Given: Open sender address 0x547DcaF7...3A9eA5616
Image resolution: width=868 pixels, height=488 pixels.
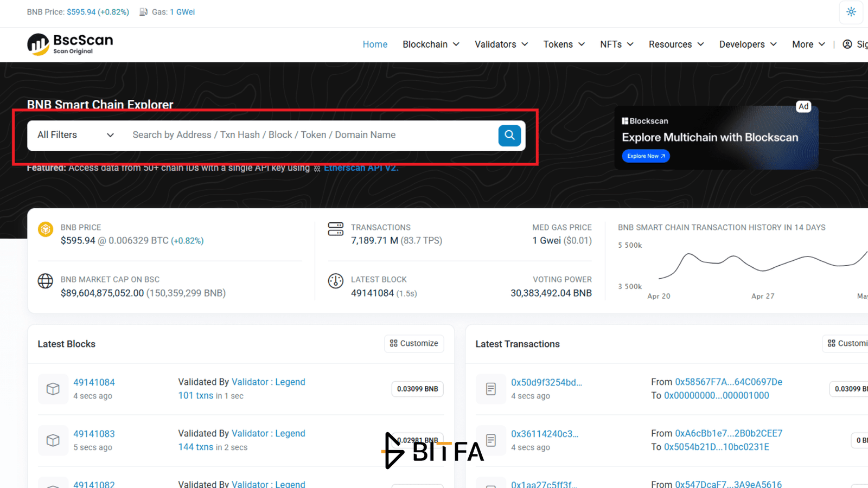Looking at the screenshot, I should [729, 484].
